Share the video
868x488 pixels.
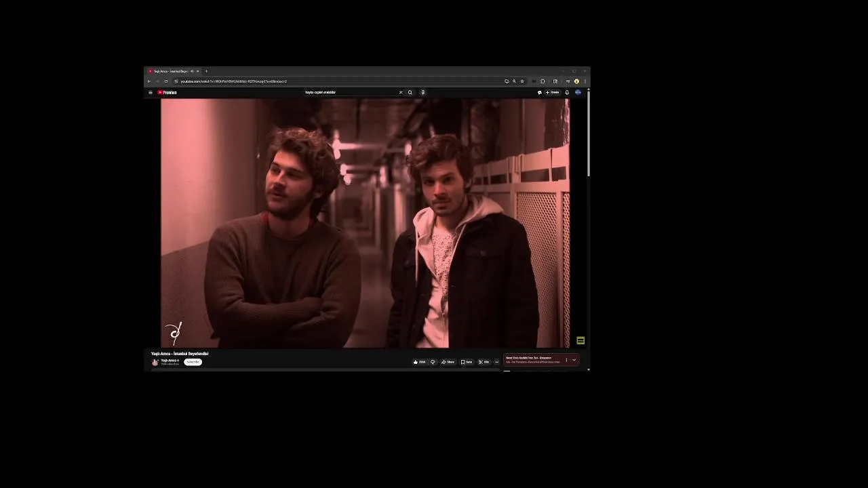(x=448, y=362)
